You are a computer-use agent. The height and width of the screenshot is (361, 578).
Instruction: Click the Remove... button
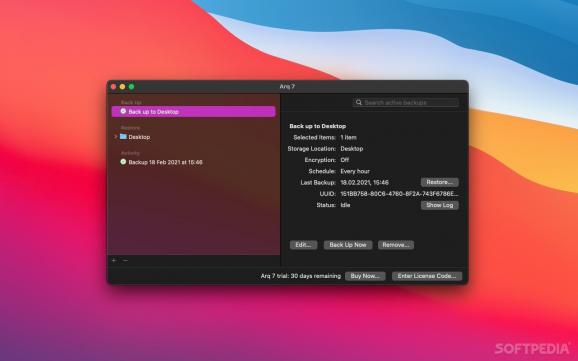[396, 245]
